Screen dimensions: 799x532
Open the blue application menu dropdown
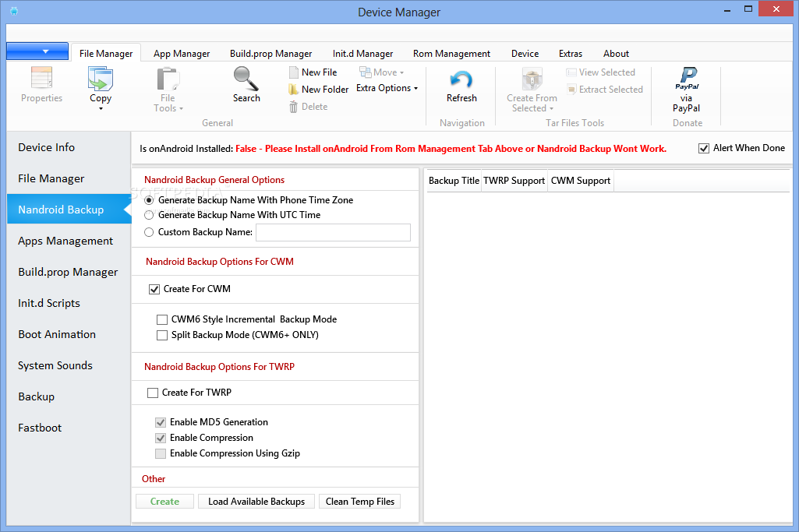[37, 51]
